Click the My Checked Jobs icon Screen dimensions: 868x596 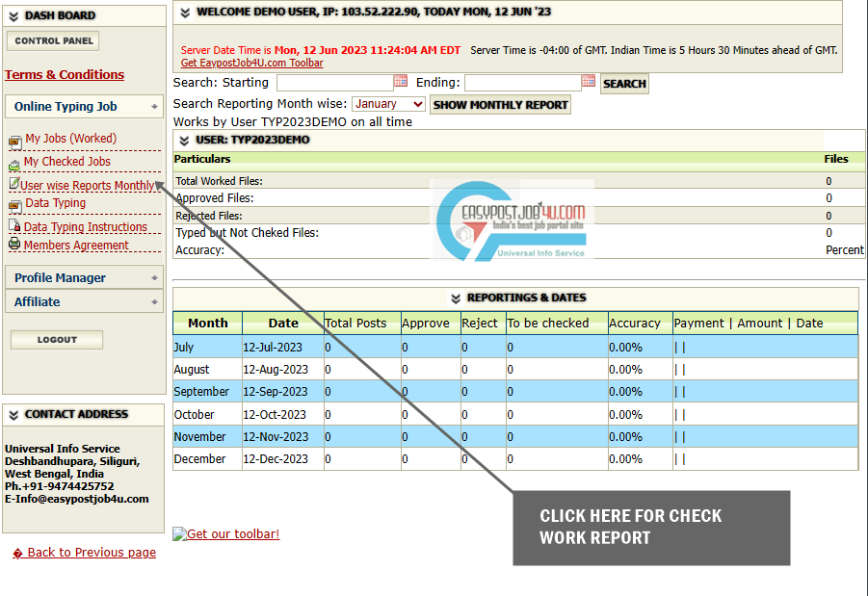click(x=14, y=165)
